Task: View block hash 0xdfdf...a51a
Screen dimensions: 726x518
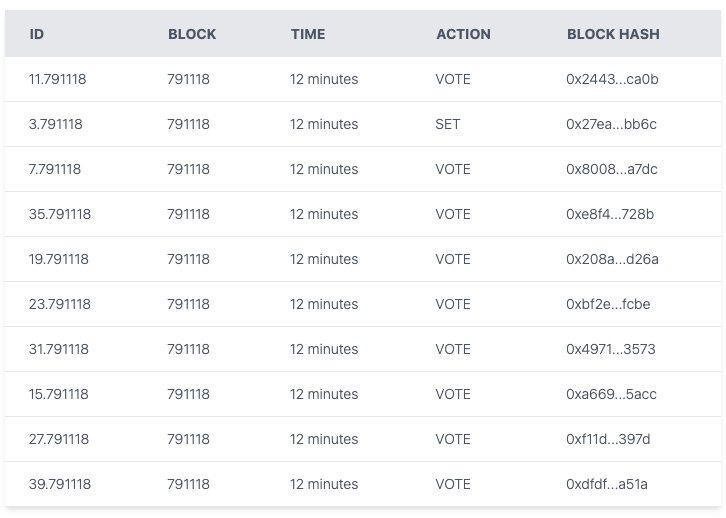Action: point(607,484)
